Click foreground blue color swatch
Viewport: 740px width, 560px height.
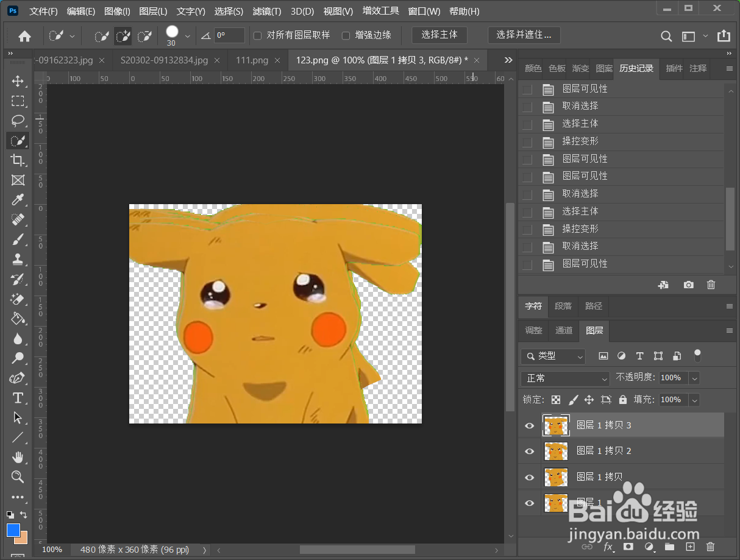pyautogui.click(x=13, y=530)
